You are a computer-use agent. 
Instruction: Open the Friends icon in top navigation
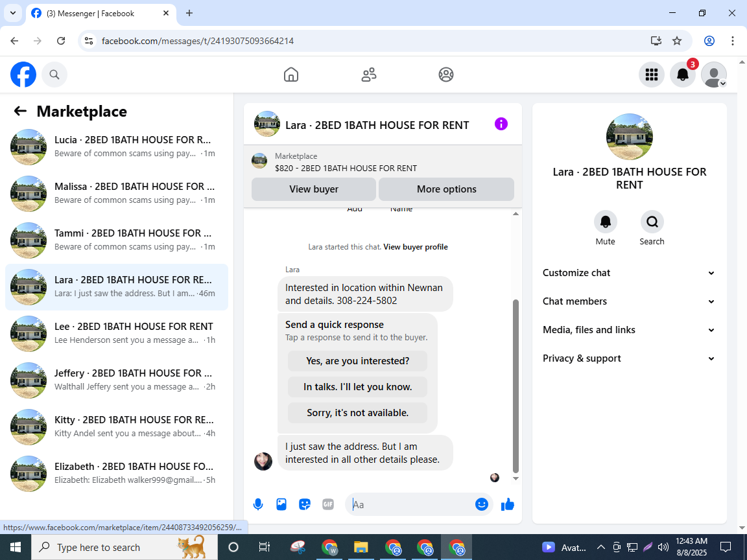coord(368,75)
